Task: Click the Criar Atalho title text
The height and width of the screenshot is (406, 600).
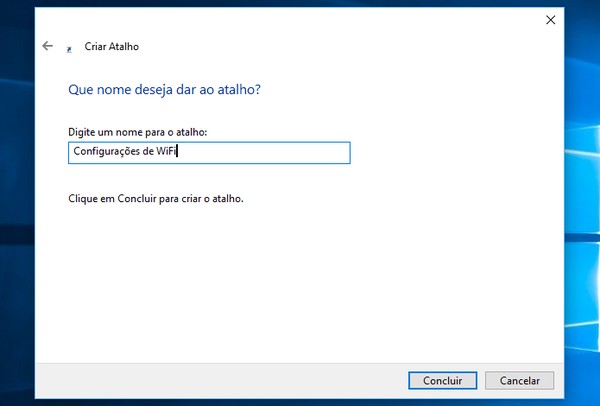Action: [112, 46]
